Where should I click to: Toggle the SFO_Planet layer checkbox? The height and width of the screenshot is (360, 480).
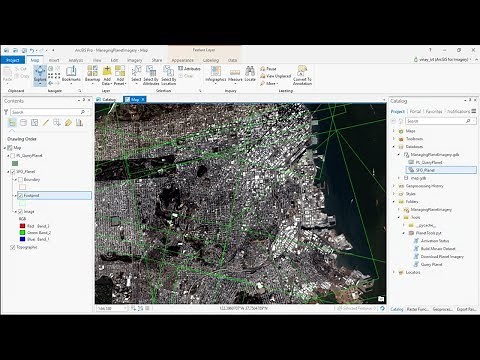(13, 172)
